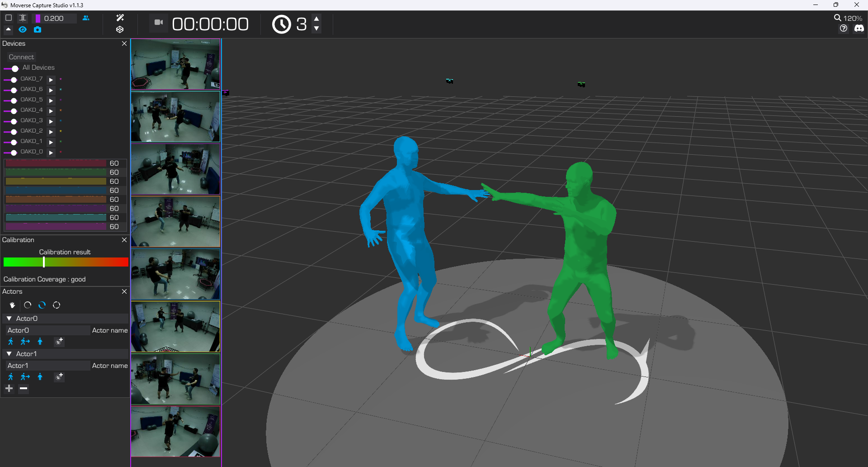Click the Actor1 name input field
The height and width of the screenshot is (467, 868).
(x=48, y=366)
